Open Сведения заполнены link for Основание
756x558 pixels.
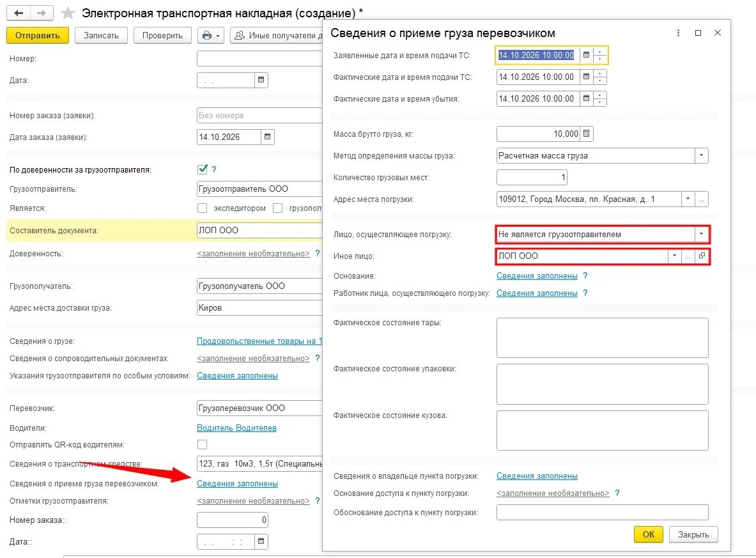pyautogui.click(x=537, y=276)
